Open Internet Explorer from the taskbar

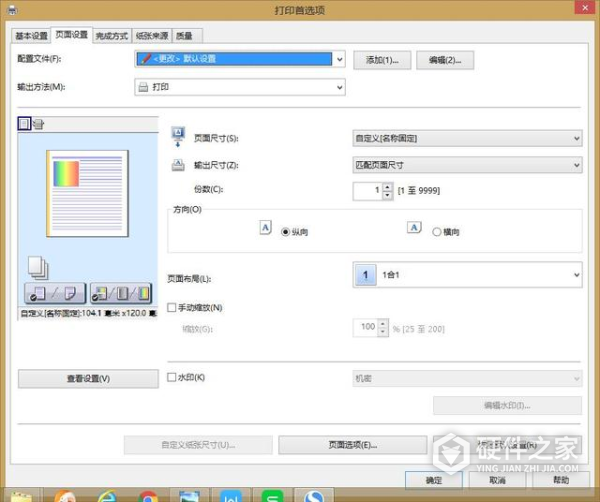click(x=106, y=496)
